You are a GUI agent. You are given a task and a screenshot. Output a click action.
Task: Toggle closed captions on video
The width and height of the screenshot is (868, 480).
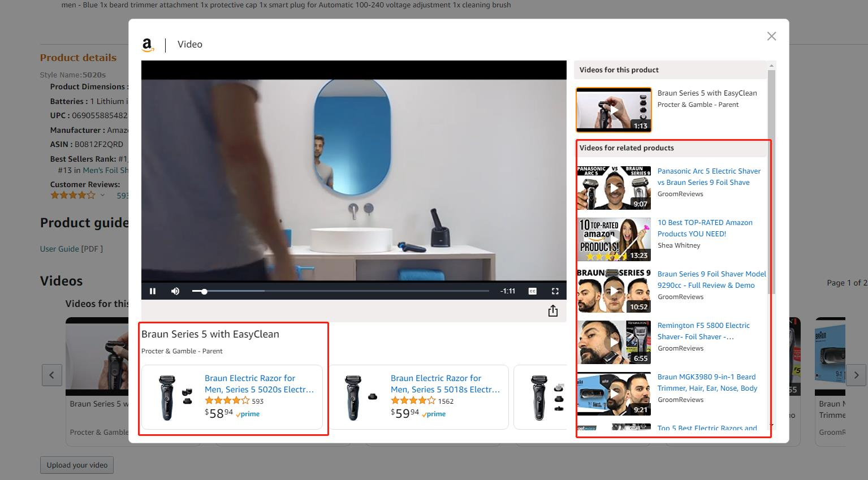(532, 291)
